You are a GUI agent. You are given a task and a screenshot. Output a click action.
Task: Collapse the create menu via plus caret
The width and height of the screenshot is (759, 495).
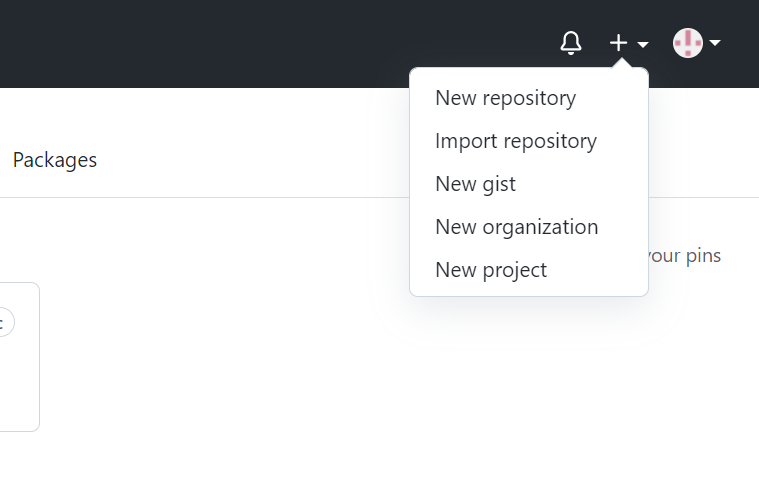(643, 45)
